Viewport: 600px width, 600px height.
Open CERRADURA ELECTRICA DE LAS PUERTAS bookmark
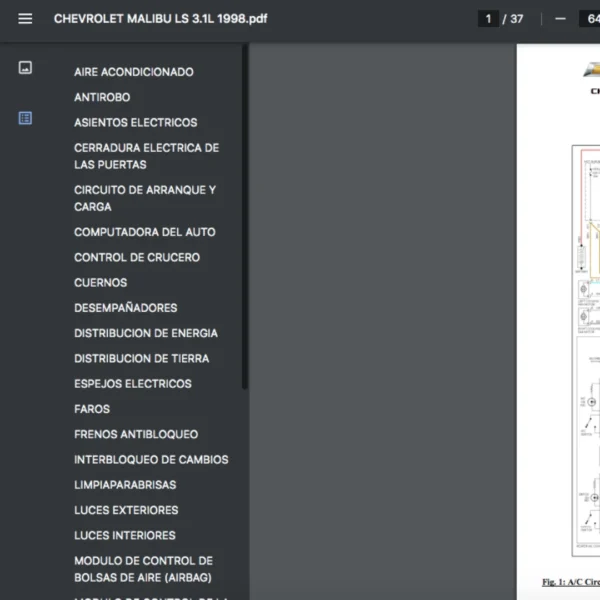point(147,156)
